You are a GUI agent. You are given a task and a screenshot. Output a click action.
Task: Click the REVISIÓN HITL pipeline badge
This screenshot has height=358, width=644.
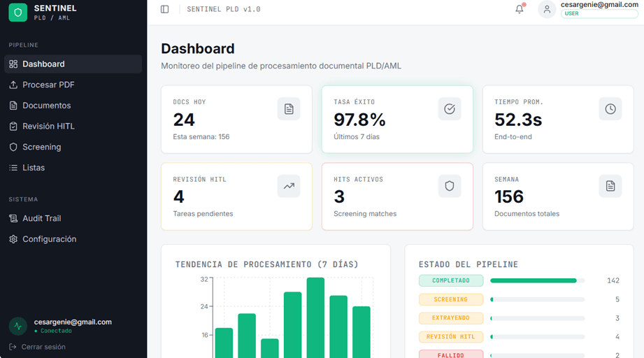pos(451,336)
